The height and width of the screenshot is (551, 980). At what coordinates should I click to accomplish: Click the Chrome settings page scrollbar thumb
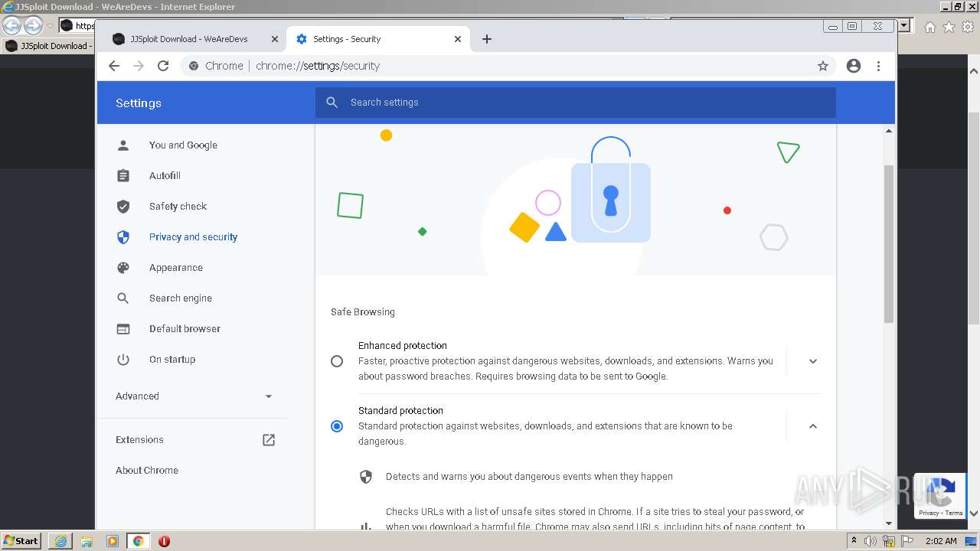point(889,243)
